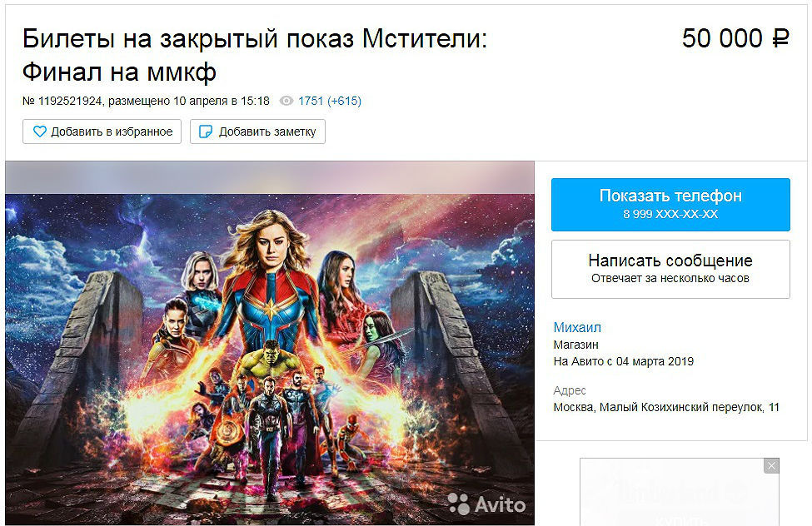Open the Добавить заметку note button

pyautogui.click(x=257, y=131)
